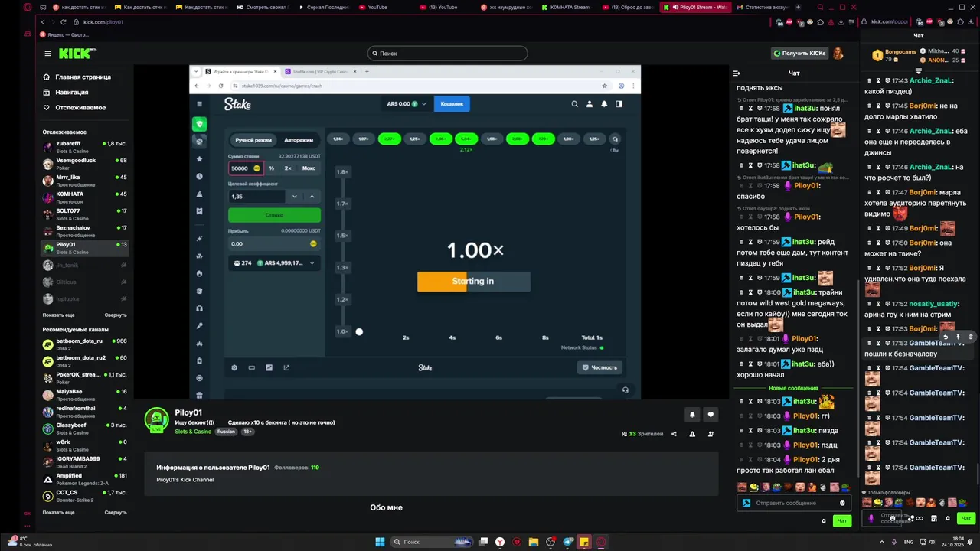Open side chat settings gear

click(947, 518)
